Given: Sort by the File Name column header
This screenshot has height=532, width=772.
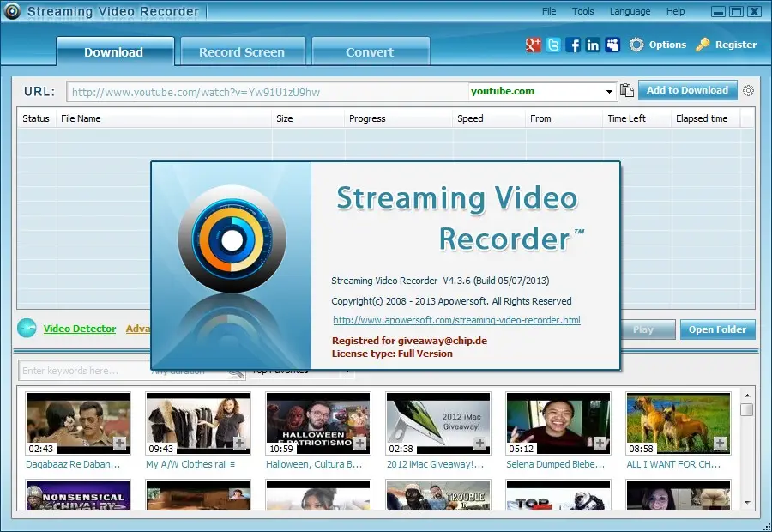Looking at the screenshot, I should [164, 118].
